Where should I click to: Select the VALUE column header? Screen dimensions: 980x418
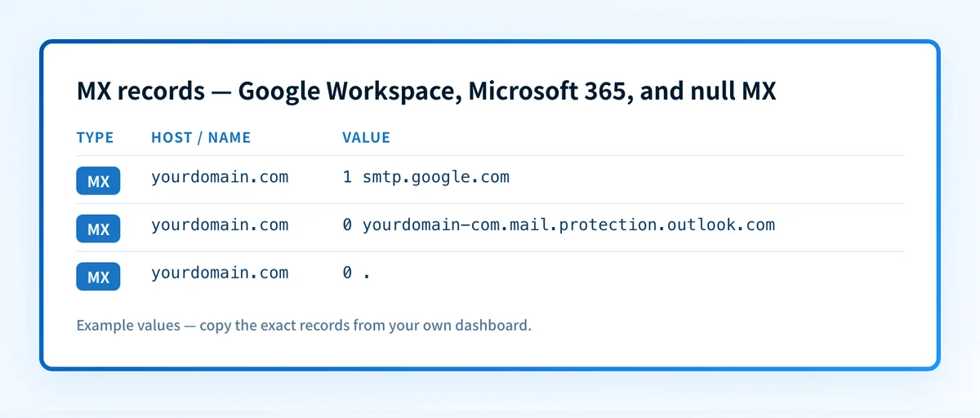[366, 137]
